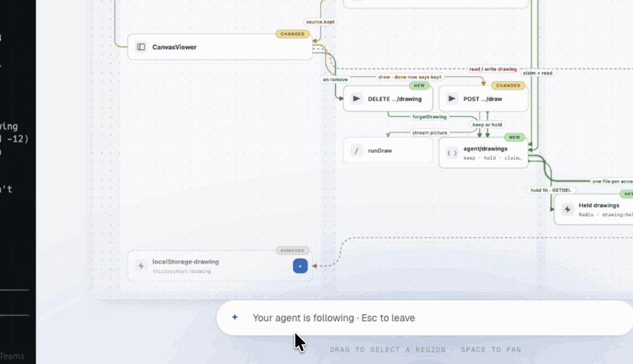Click the 'one file per' edge label

612,181
